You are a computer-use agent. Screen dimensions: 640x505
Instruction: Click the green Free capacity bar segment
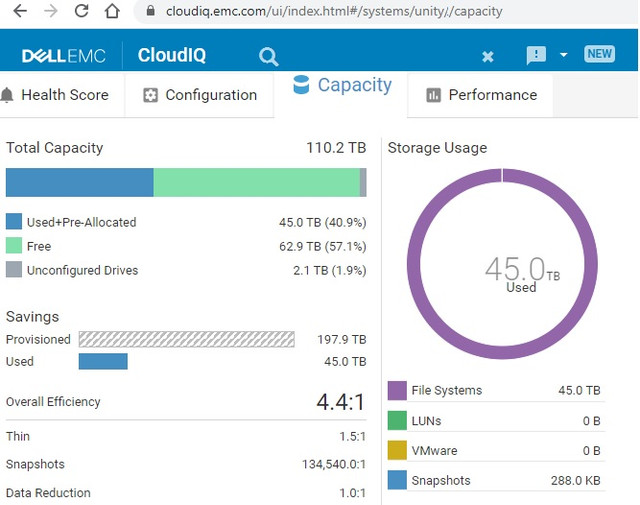(x=257, y=182)
